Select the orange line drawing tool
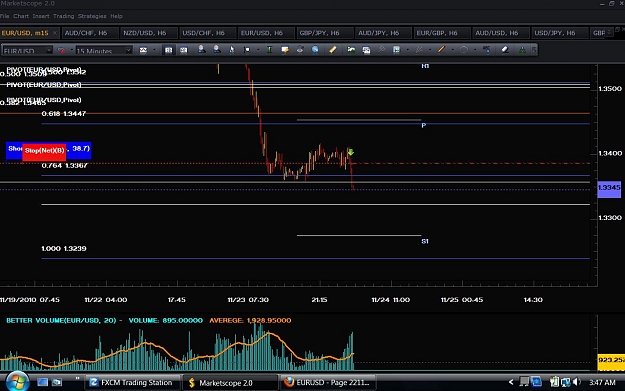 pos(441,50)
